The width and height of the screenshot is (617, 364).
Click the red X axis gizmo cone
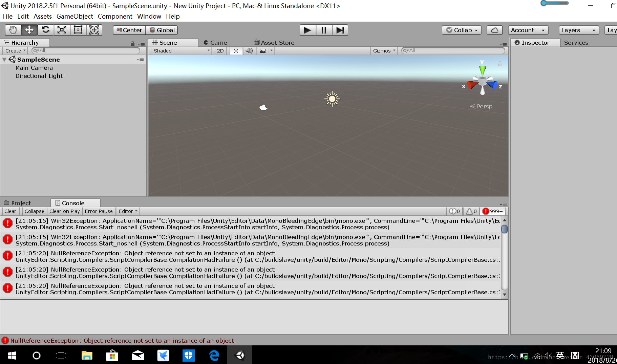(x=472, y=84)
